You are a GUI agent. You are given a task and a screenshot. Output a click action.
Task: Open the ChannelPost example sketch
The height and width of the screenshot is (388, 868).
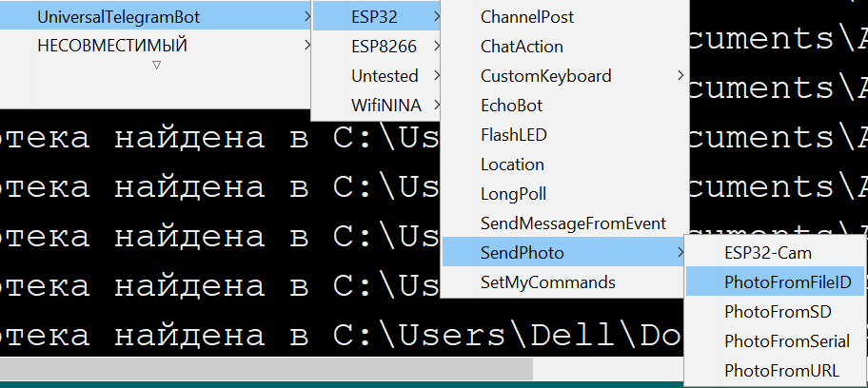point(526,16)
